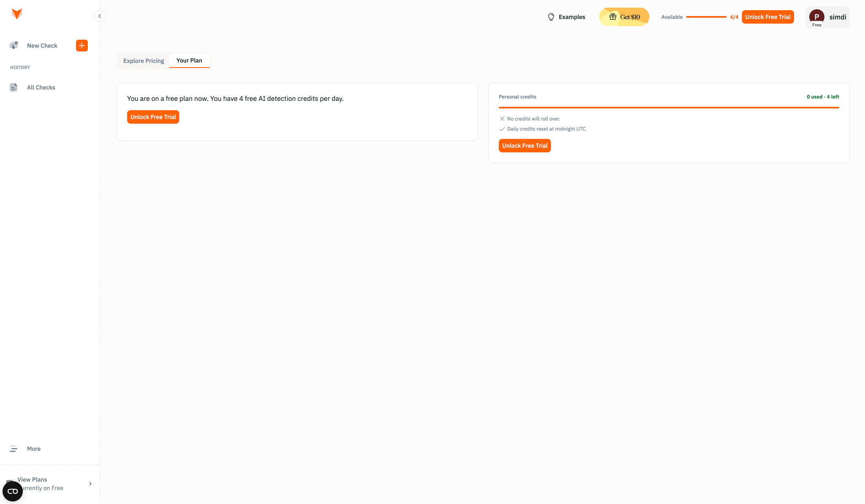Click the More hamburger lines icon
865x504 pixels.
coord(14,449)
